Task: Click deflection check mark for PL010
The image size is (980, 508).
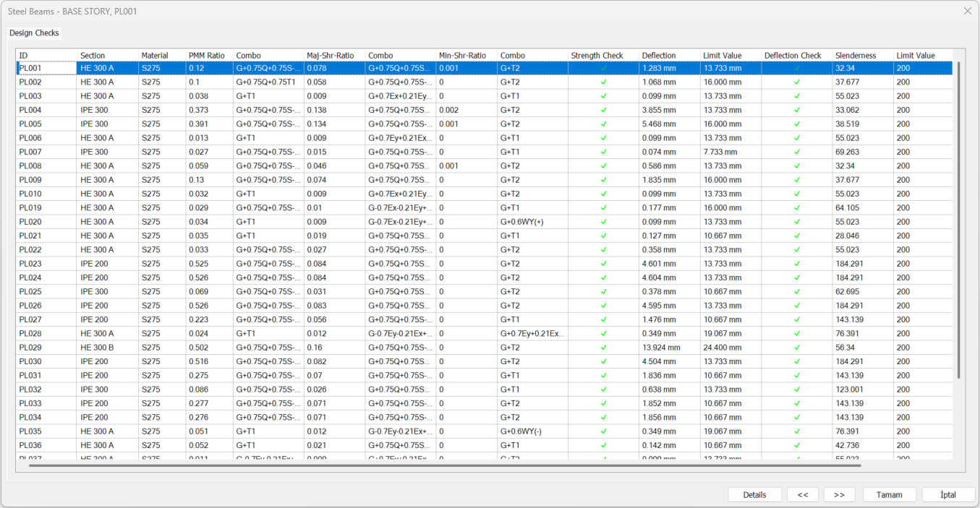Action: [797, 194]
